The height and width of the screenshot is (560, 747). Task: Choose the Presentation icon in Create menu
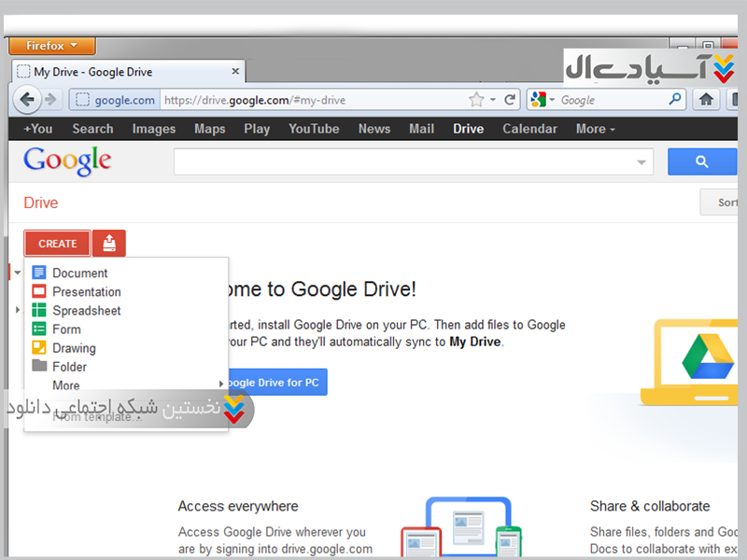coord(39,292)
